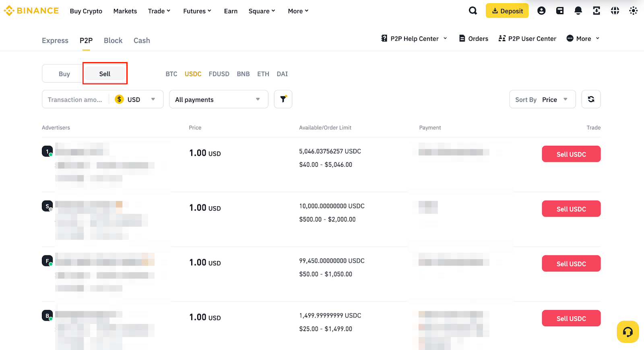Open the Earn link

coord(231,11)
